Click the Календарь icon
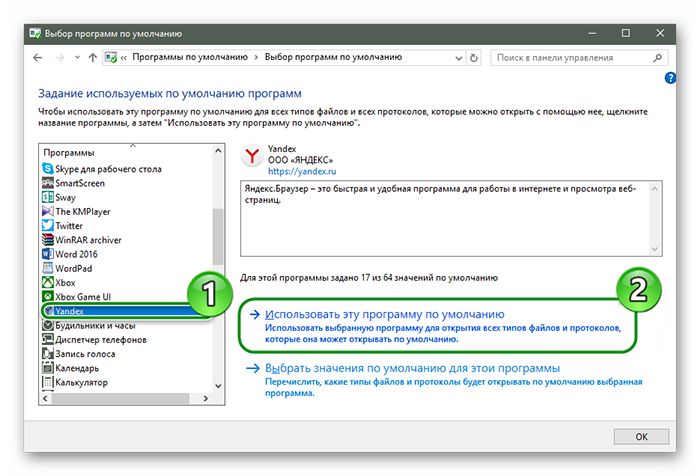Screen dimensions: 700x476 [x=47, y=368]
